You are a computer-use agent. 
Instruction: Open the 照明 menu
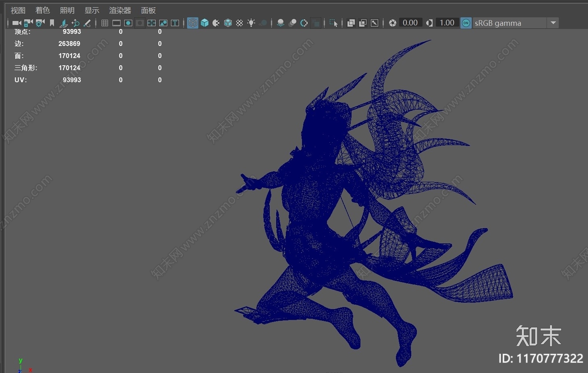(x=67, y=10)
